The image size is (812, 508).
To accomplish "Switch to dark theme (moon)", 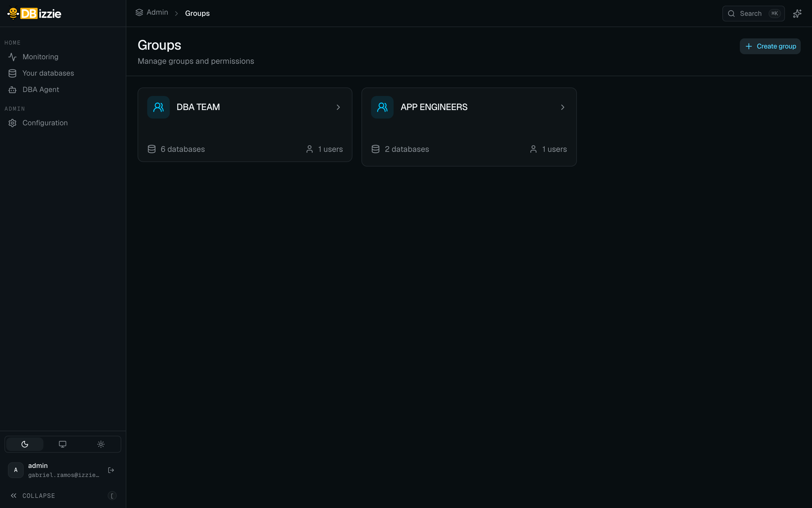I will [25, 444].
